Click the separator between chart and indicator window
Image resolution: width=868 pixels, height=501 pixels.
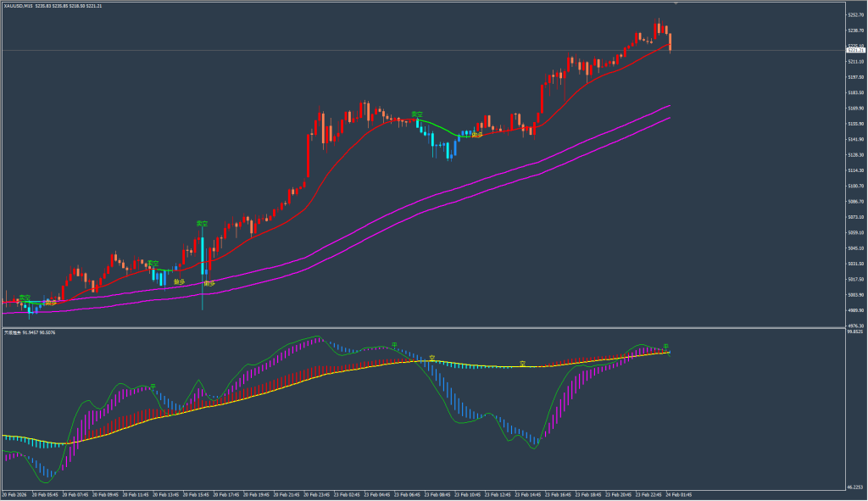point(424,328)
